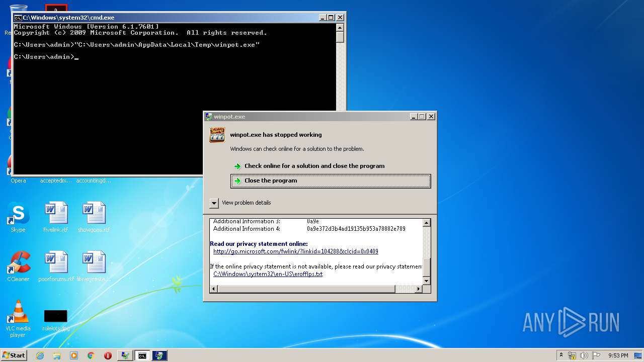
Task: Show hidden system tray icons
Action: pos(561,355)
